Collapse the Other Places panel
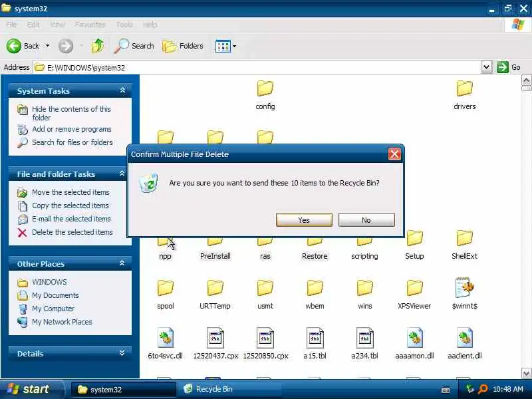 [122, 263]
